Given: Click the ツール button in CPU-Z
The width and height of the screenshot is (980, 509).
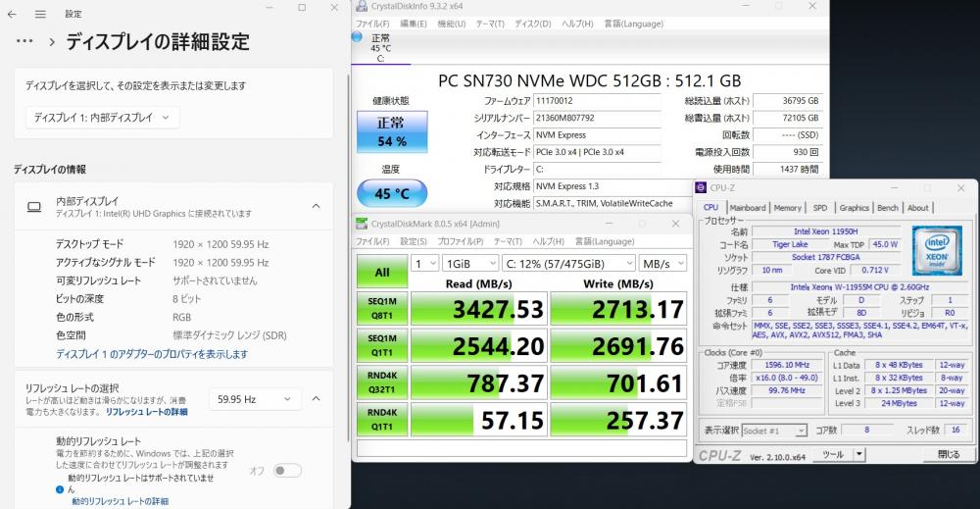Looking at the screenshot, I should coord(833,455).
